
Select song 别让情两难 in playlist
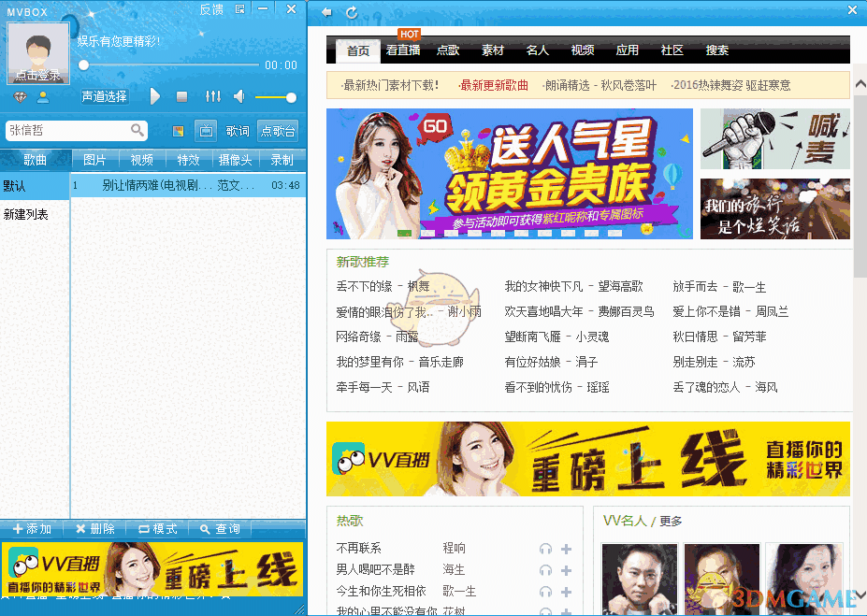(x=188, y=186)
